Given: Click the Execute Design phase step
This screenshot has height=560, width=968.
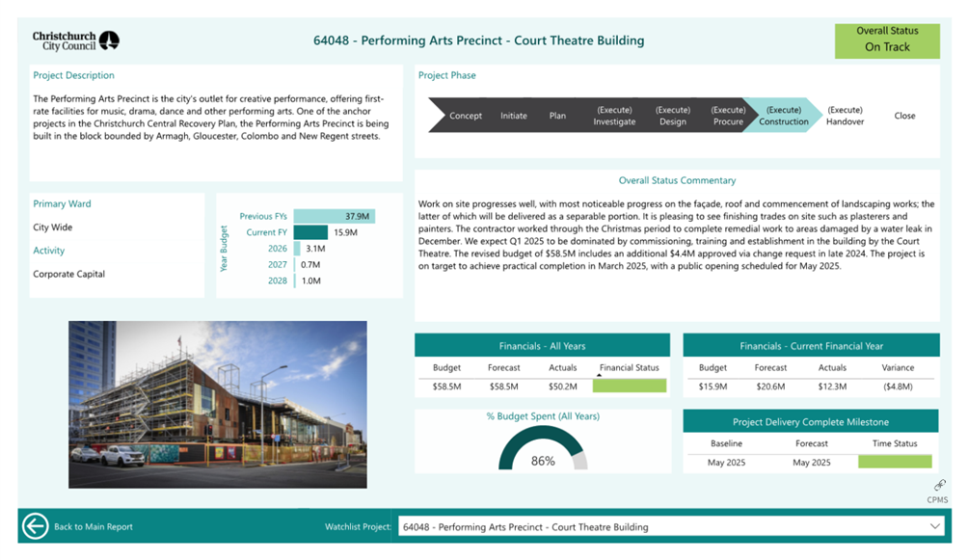Looking at the screenshot, I should [x=673, y=116].
